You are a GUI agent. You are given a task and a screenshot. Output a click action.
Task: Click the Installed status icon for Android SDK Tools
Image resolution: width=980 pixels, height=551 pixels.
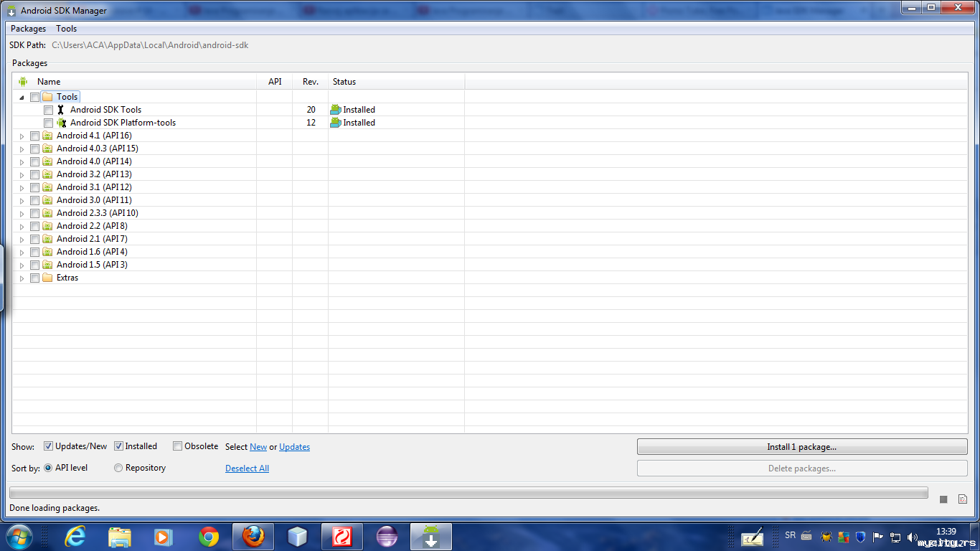(x=335, y=110)
